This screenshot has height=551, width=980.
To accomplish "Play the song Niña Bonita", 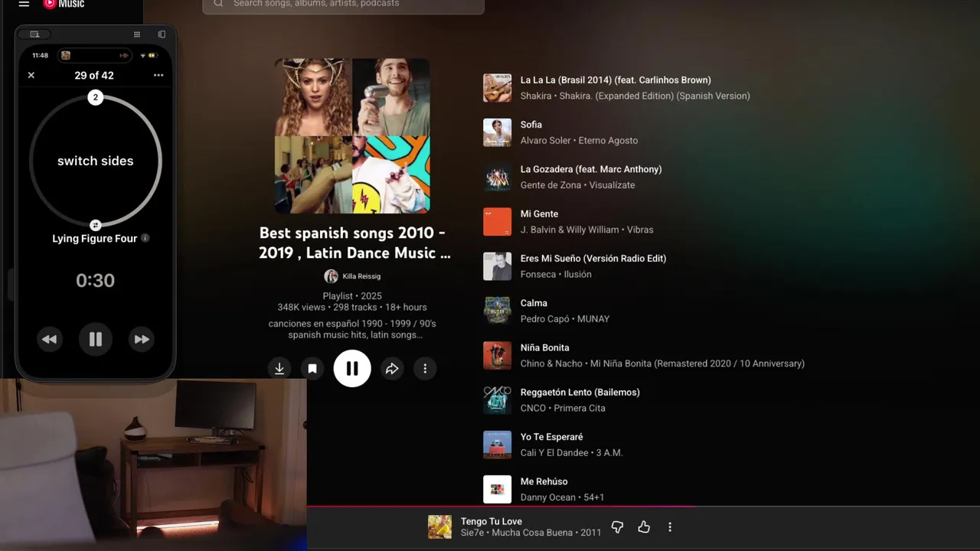I will (x=545, y=347).
